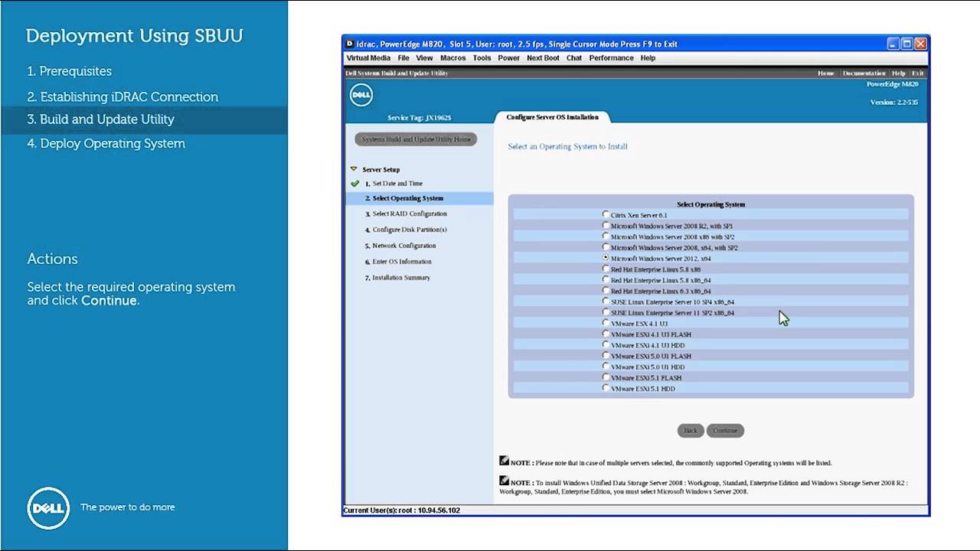Click the Back button
Image resolution: width=980 pixels, height=551 pixels.
coord(690,431)
